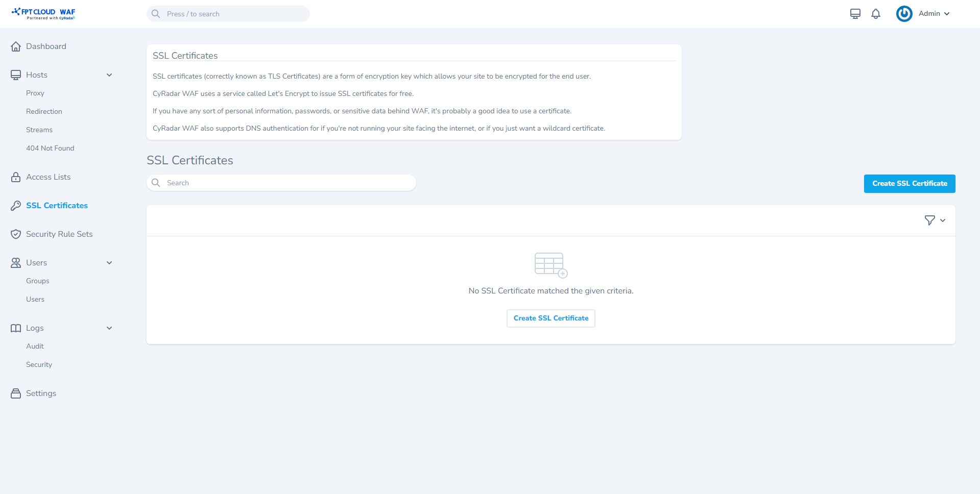This screenshot has height=494, width=980.
Task: Click the filter funnel icon
Action: tap(930, 220)
